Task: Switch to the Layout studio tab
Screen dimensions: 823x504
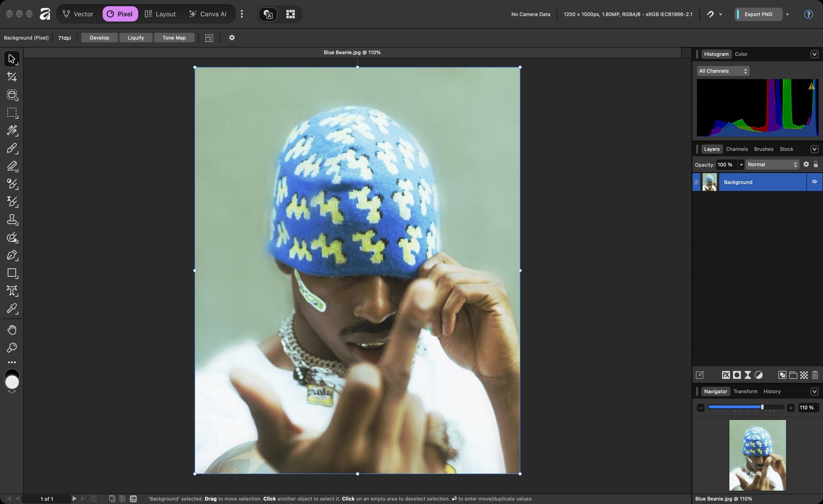Action: [x=160, y=14]
